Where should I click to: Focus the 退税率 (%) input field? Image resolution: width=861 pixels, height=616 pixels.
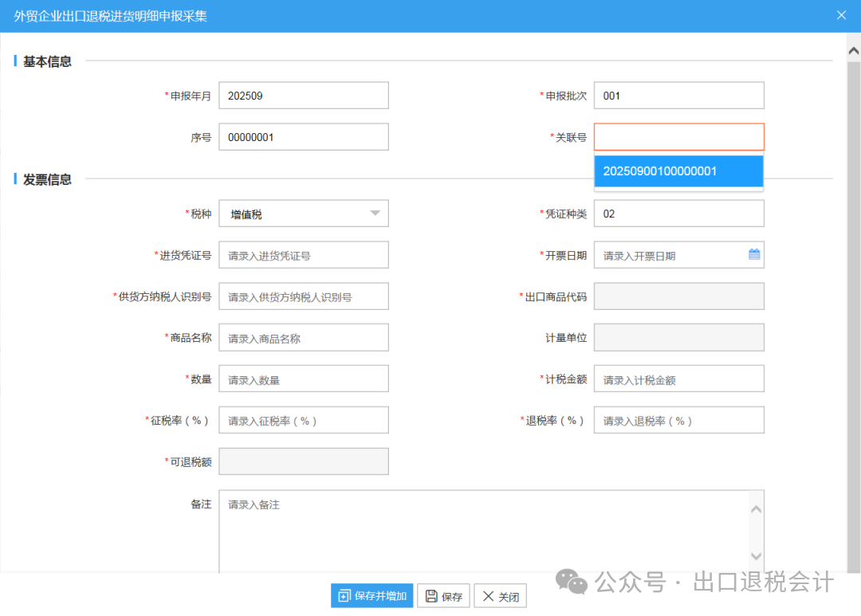678,421
